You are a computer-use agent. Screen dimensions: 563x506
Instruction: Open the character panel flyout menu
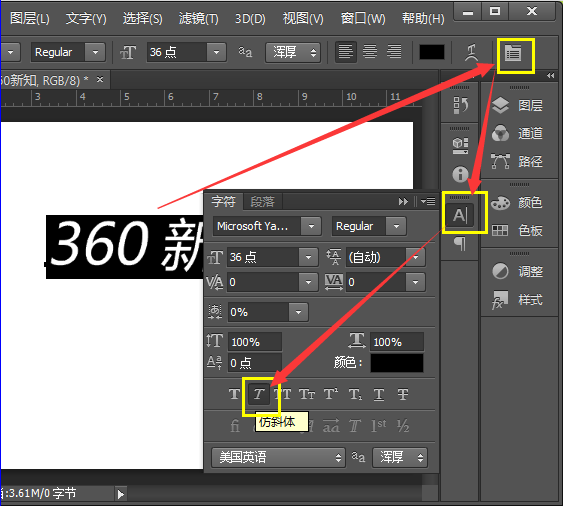click(x=428, y=201)
